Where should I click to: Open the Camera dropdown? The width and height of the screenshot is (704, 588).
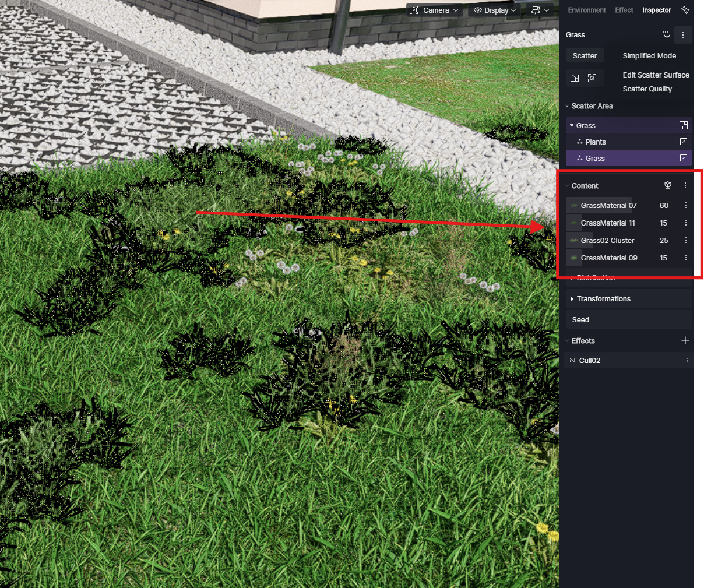[x=435, y=10]
